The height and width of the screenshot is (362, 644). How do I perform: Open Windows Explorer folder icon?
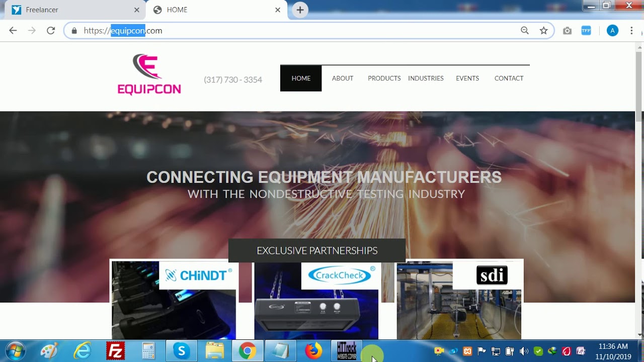click(x=214, y=351)
